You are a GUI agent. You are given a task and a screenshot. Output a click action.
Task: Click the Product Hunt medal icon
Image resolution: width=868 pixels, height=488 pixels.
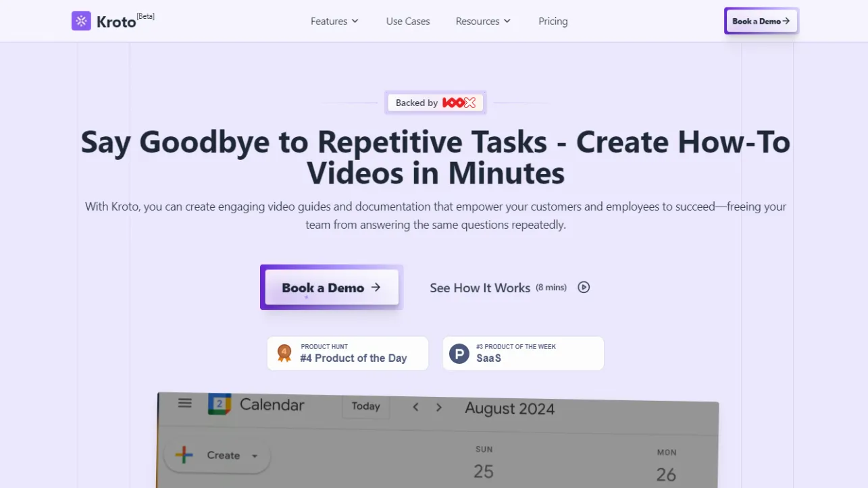tap(284, 353)
